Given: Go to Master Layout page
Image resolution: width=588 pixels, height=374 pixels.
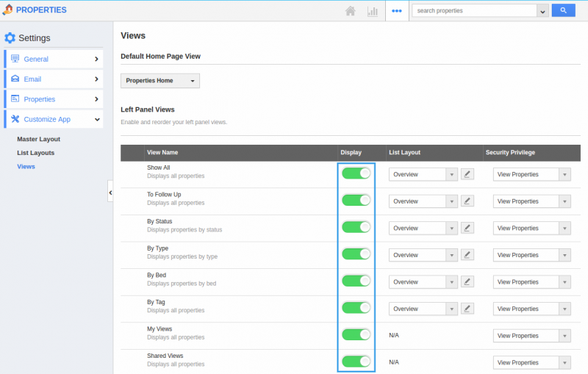Looking at the screenshot, I should tap(39, 139).
